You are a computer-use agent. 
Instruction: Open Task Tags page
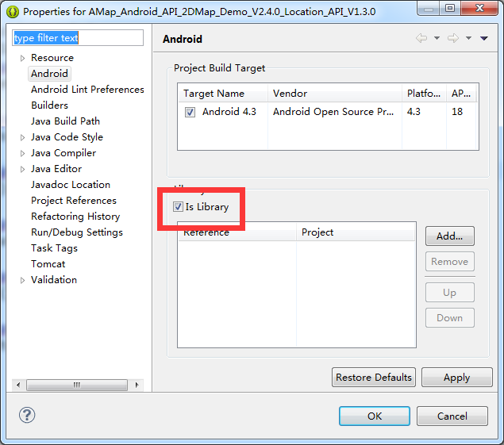click(54, 248)
